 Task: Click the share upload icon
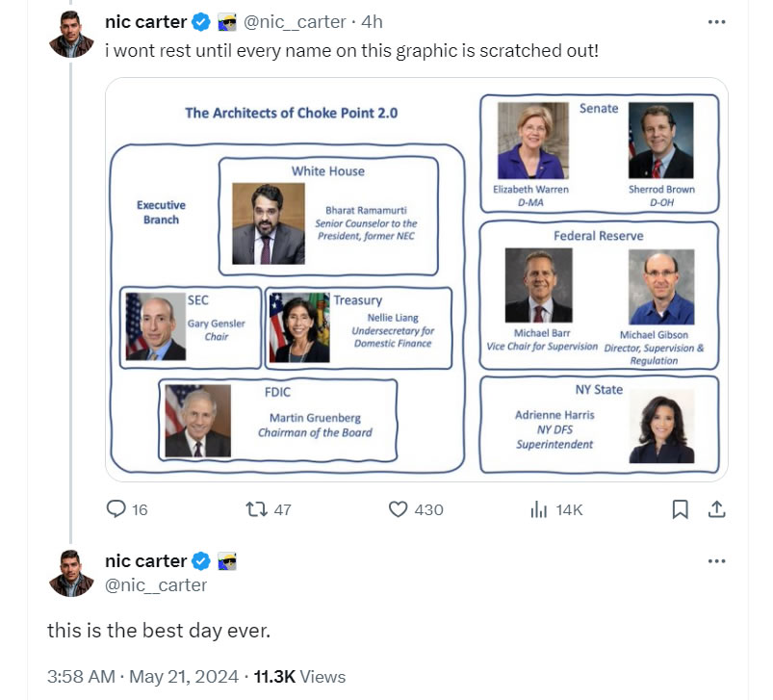pos(716,509)
